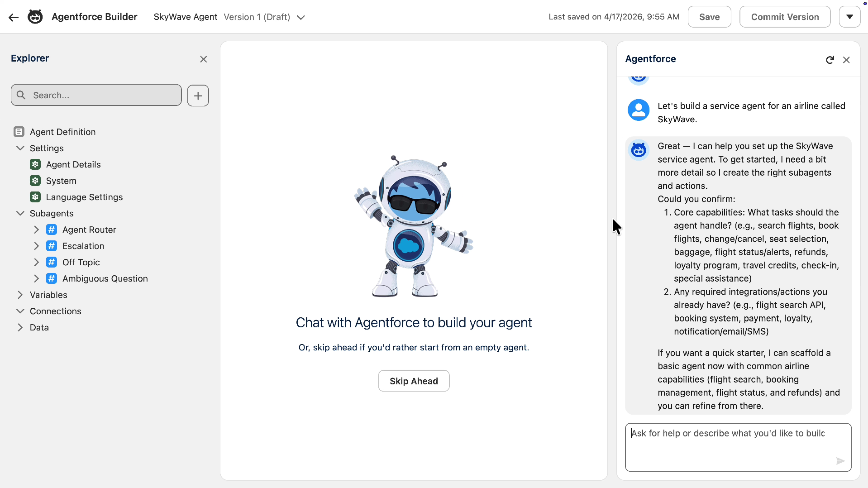Go back with the left arrow icon
The width and height of the screenshot is (868, 488).
tap(14, 17)
